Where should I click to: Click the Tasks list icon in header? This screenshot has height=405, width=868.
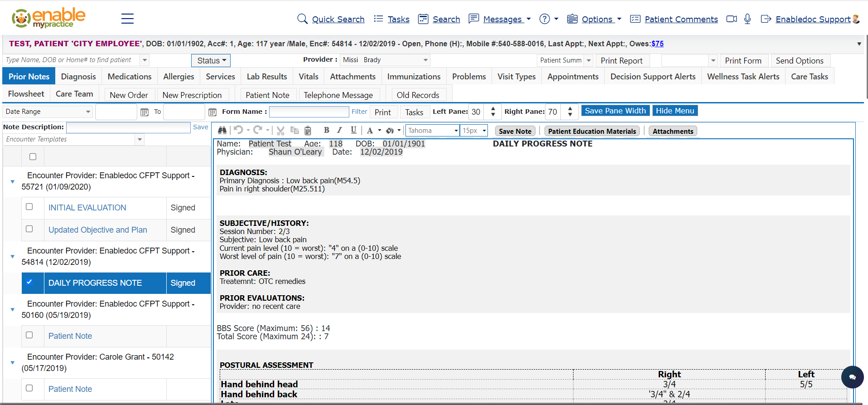[x=378, y=19]
